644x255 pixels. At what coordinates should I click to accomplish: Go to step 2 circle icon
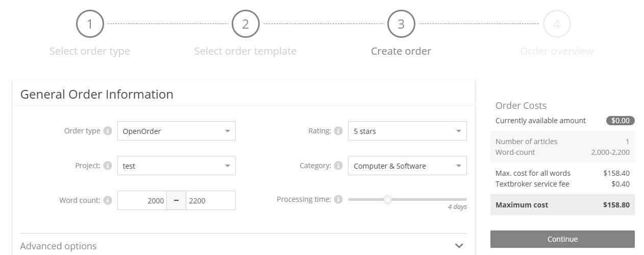click(245, 24)
